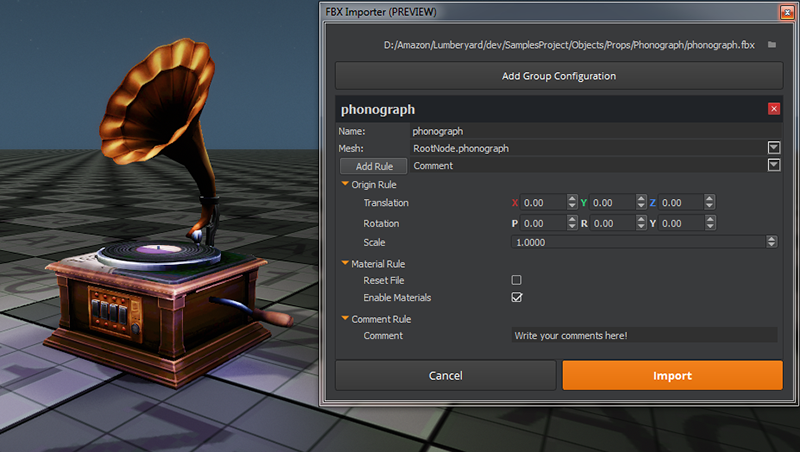Toggle the Reset File checkbox
The height and width of the screenshot is (452, 800).
516,280
